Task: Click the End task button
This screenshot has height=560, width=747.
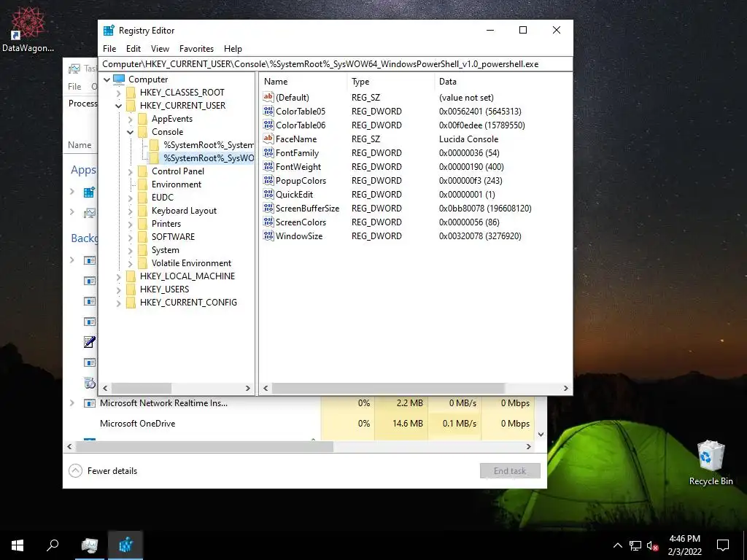Action: coord(510,471)
